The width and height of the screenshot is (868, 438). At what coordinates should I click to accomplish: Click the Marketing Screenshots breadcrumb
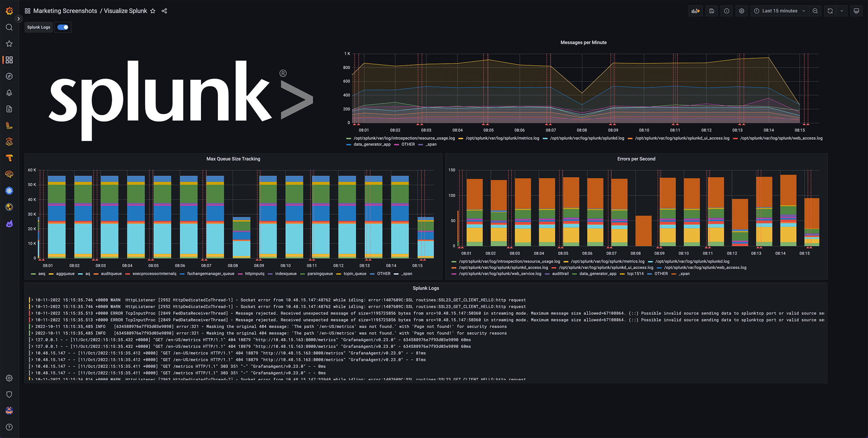coord(65,11)
